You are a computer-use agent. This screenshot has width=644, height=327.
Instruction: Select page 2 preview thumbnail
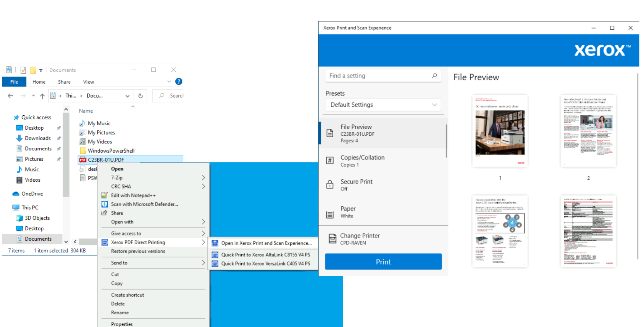(x=588, y=131)
